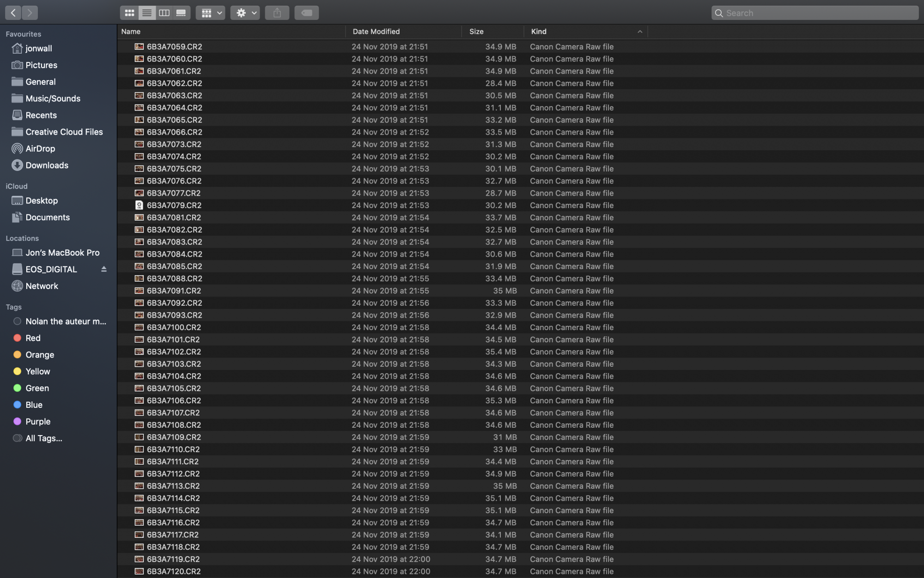The width and height of the screenshot is (924, 578).
Task: Select list view mode
Action: click(147, 13)
